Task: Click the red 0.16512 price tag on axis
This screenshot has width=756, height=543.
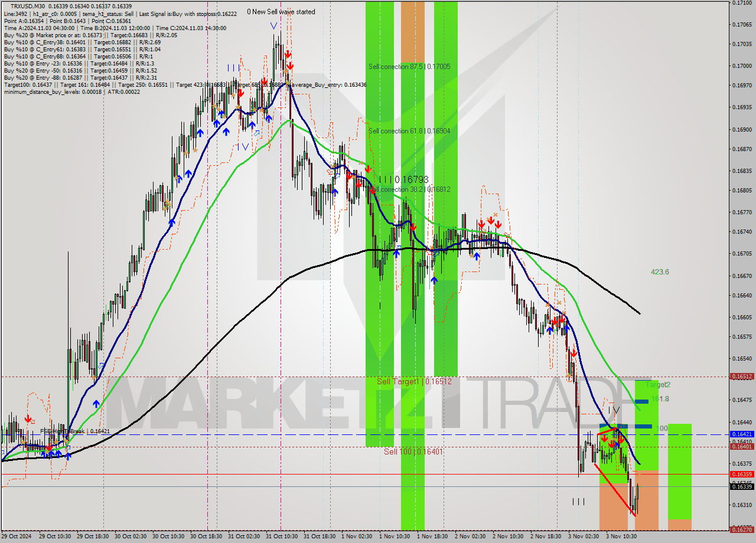Action: tap(742, 376)
